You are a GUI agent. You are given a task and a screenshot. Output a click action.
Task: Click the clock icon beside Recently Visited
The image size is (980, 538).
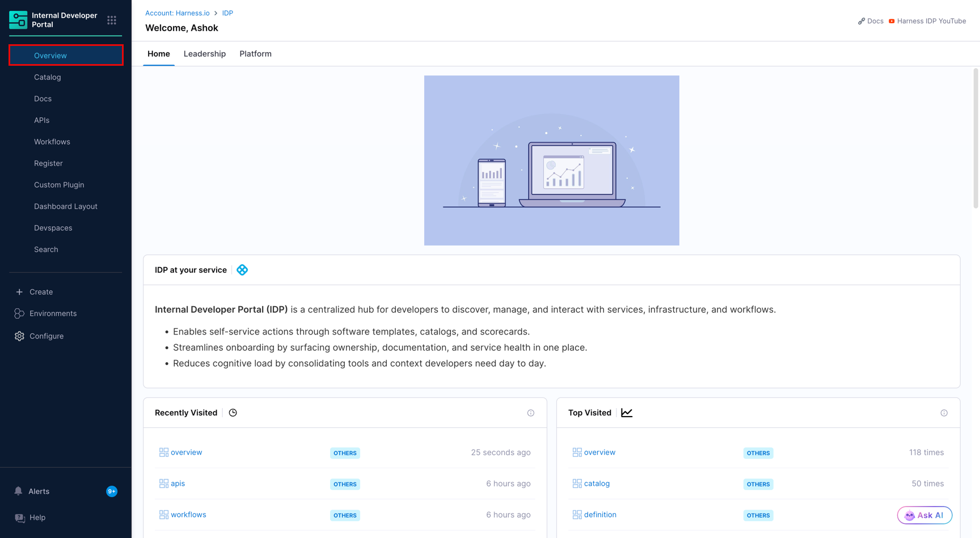(x=233, y=413)
